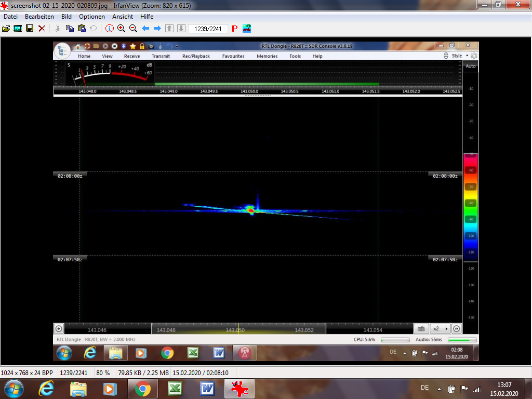
Task: Click the 1024 x 768 x 24 BPP status text
Action: click(x=27, y=373)
